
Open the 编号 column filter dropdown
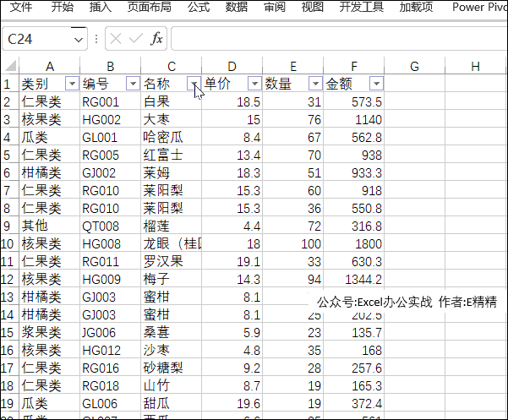[132, 84]
